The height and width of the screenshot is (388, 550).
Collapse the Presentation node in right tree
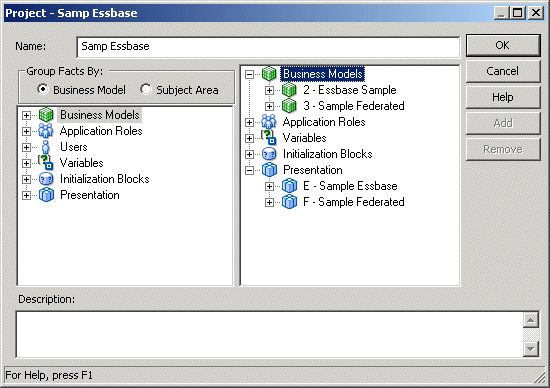point(249,170)
